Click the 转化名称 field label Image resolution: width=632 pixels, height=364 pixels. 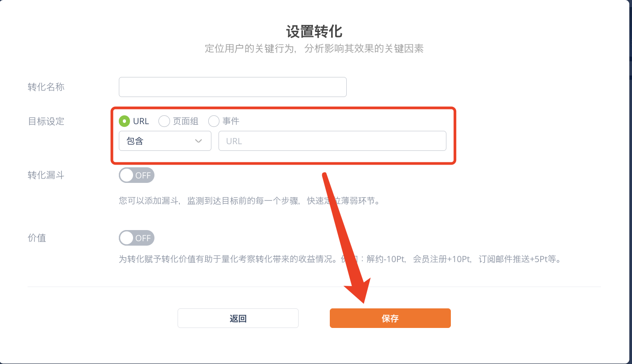point(46,87)
